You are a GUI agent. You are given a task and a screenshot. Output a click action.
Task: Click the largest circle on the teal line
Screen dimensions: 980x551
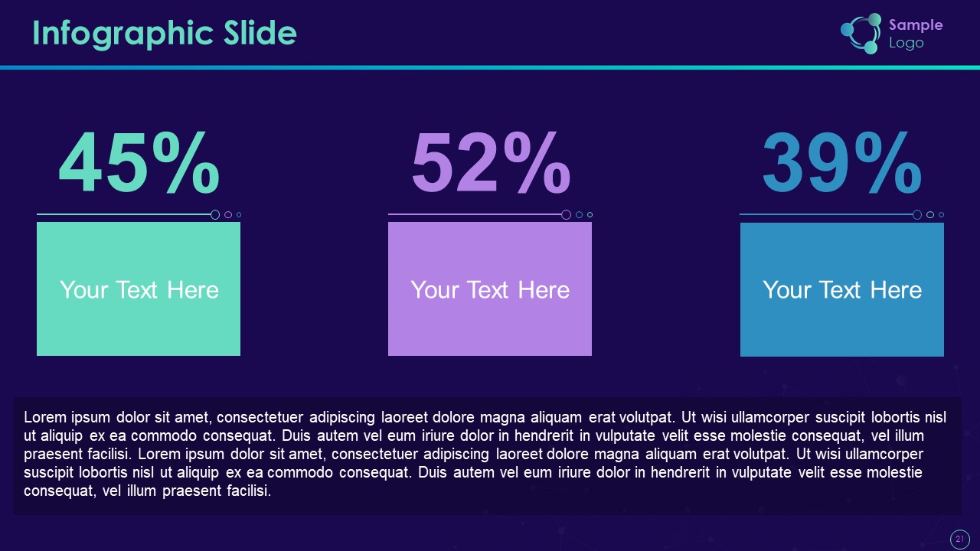coord(215,215)
